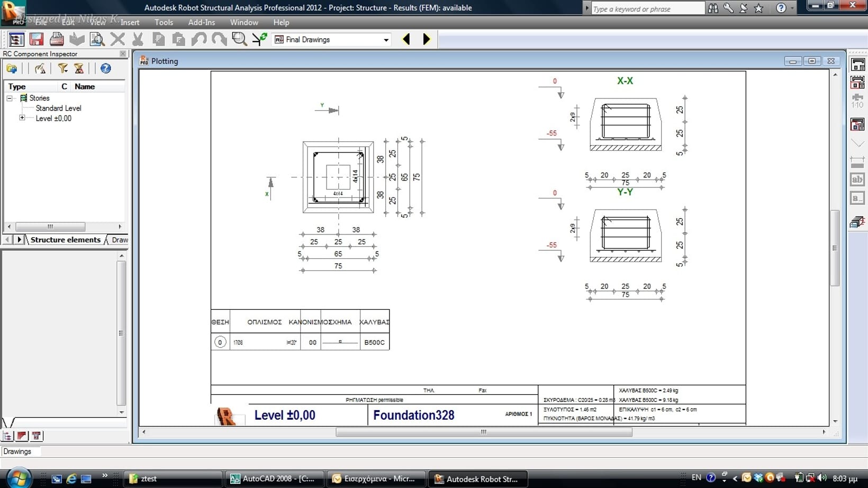This screenshot has height=488, width=868.
Task: Click the keyword search input field
Action: pos(646,8)
